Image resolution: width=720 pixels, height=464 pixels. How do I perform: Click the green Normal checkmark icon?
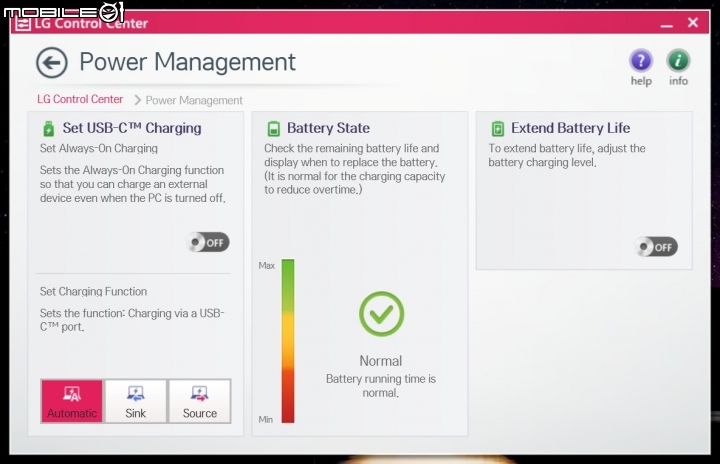381,314
